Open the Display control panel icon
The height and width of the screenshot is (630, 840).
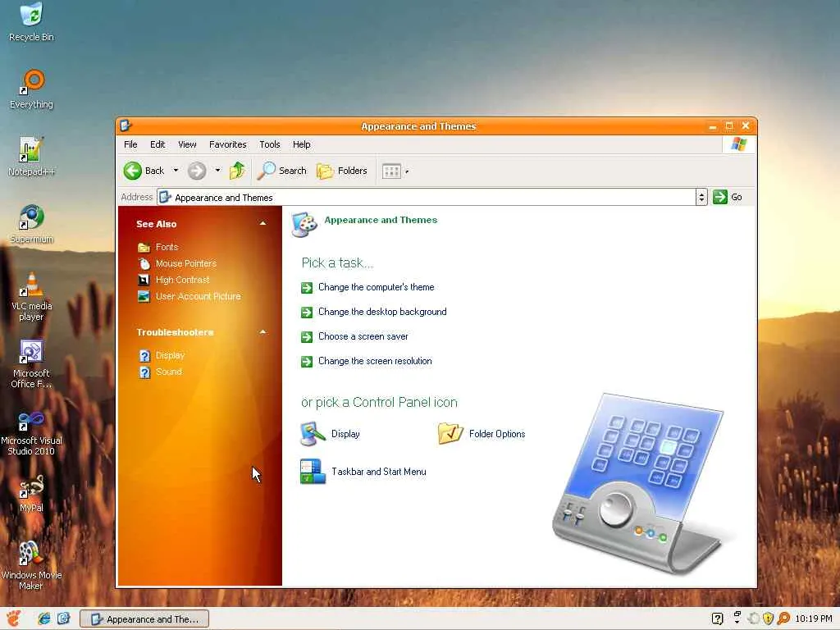click(330, 434)
